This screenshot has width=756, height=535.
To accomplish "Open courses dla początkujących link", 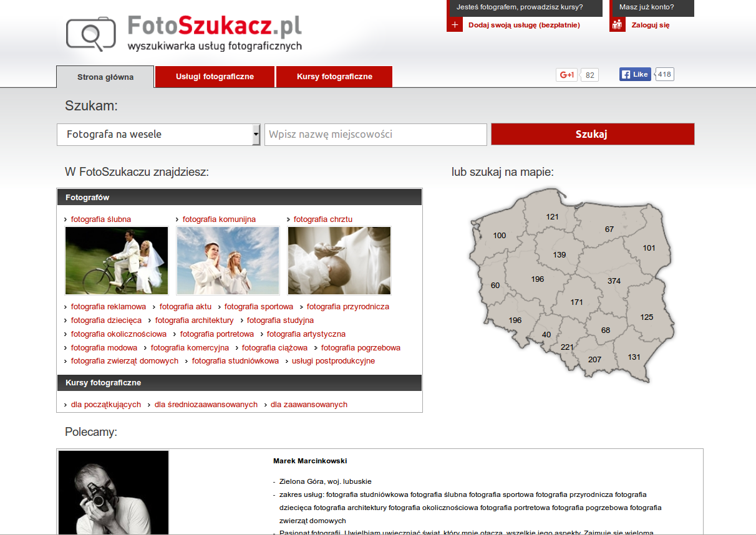I will (x=106, y=405).
